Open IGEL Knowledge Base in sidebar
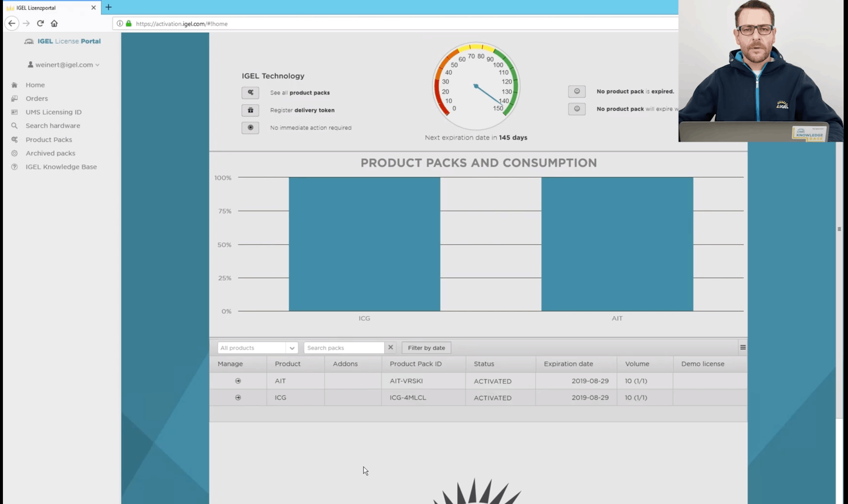 [x=61, y=167]
